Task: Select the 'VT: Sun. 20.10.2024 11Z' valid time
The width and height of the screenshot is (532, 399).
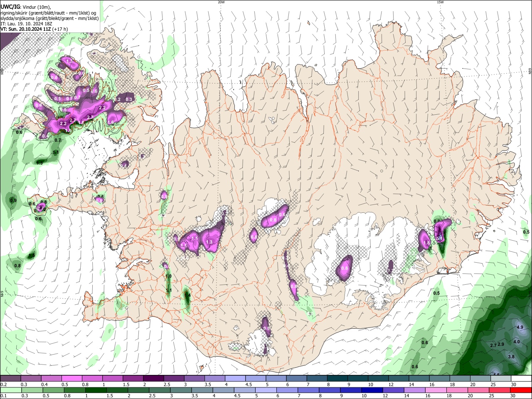Action: [26, 29]
